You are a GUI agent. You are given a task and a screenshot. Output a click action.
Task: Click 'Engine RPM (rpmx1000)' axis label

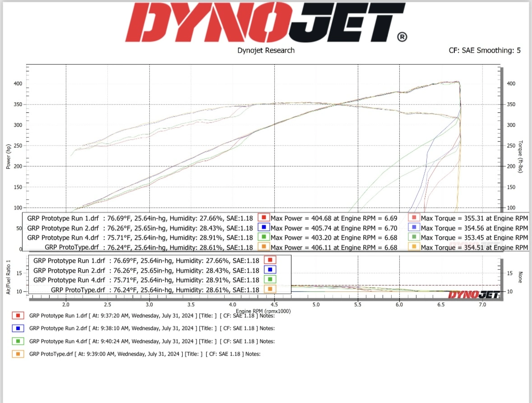click(x=263, y=311)
